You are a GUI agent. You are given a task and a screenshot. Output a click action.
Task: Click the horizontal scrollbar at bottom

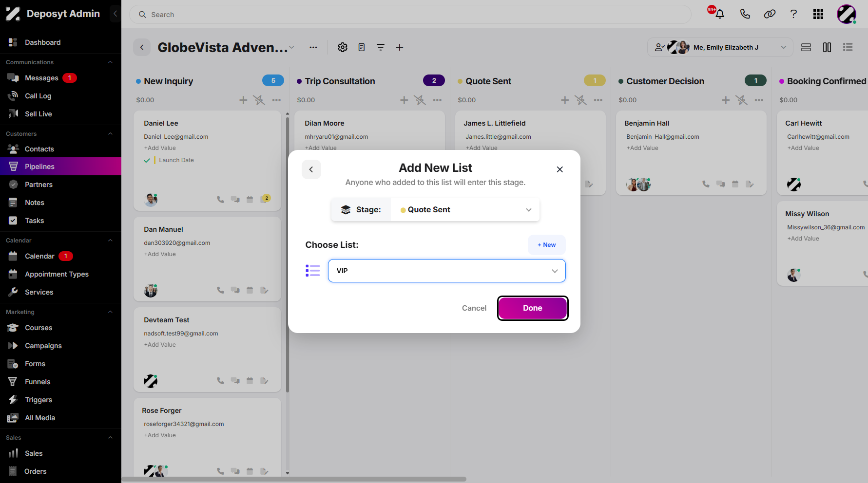294,479
